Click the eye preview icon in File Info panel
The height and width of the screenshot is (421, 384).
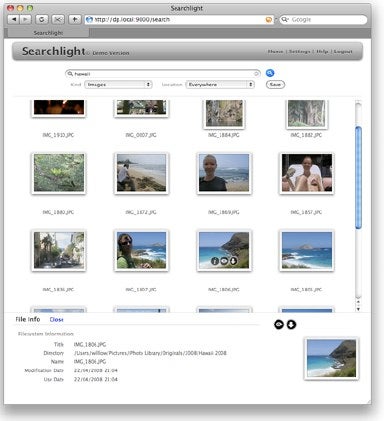click(x=279, y=324)
